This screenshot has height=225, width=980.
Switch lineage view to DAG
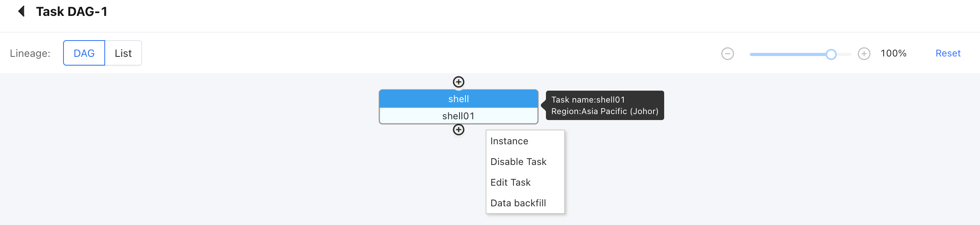(84, 53)
